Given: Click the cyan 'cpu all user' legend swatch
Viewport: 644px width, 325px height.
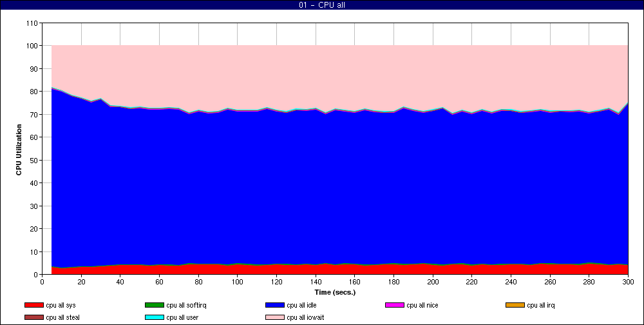Looking at the screenshot, I should [x=154, y=317].
